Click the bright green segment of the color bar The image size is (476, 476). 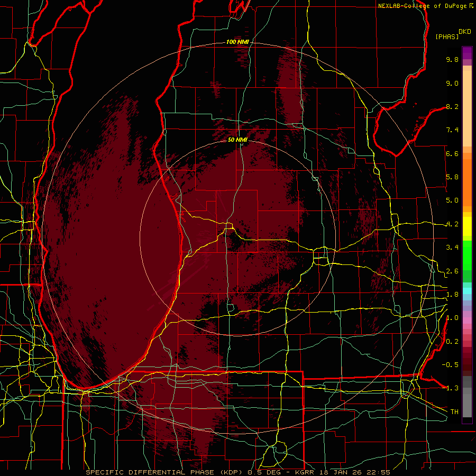pos(467,255)
